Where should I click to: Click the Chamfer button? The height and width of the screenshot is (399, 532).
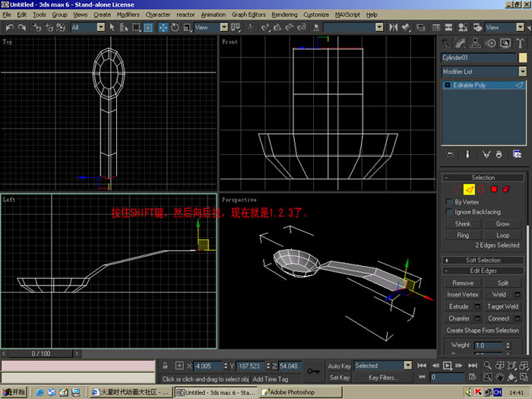459,318
